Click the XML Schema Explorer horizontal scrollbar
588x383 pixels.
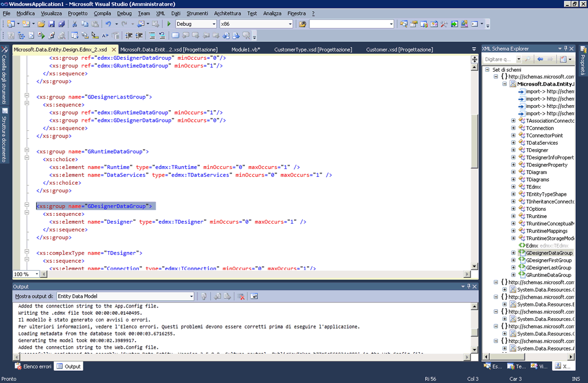point(528,356)
